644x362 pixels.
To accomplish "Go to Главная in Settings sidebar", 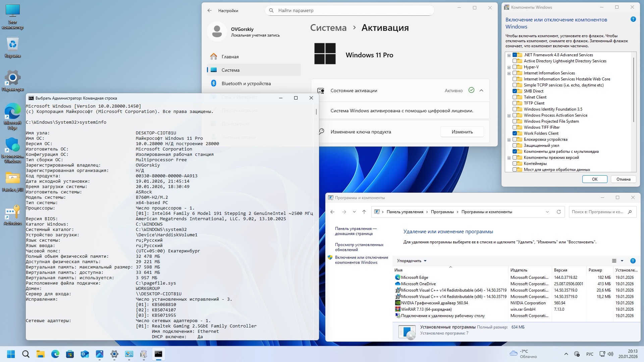I will coord(230,57).
